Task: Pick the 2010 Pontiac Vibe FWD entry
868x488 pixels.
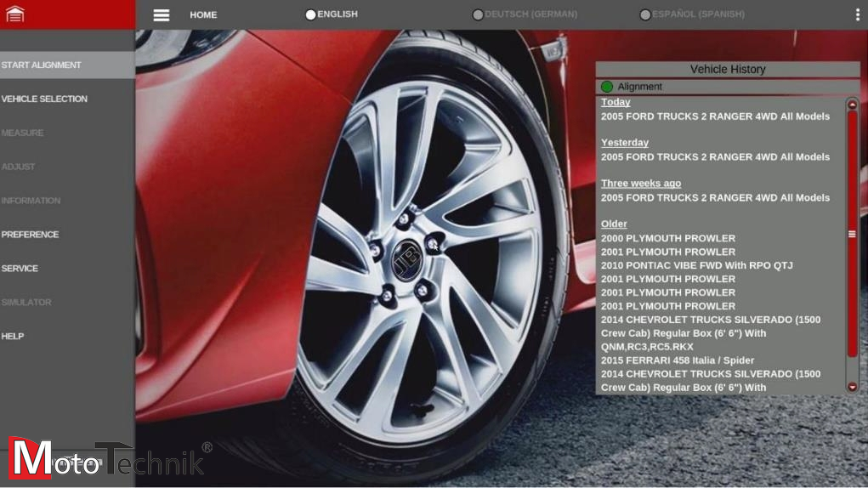Action: pyautogui.click(x=696, y=265)
